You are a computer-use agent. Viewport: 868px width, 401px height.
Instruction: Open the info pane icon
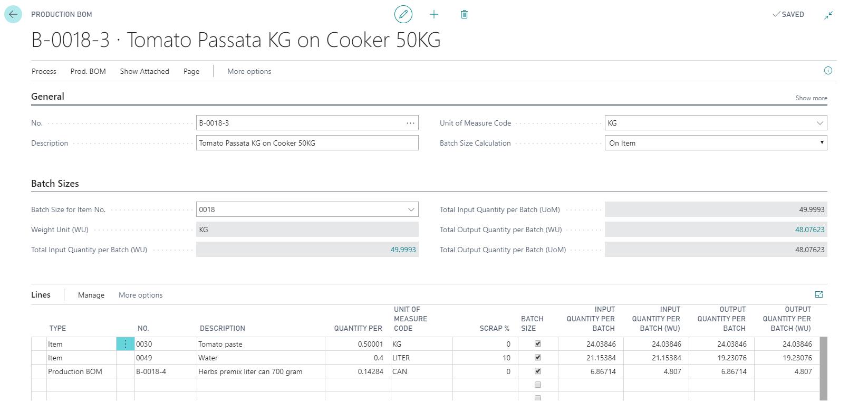pyautogui.click(x=828, y=71)
